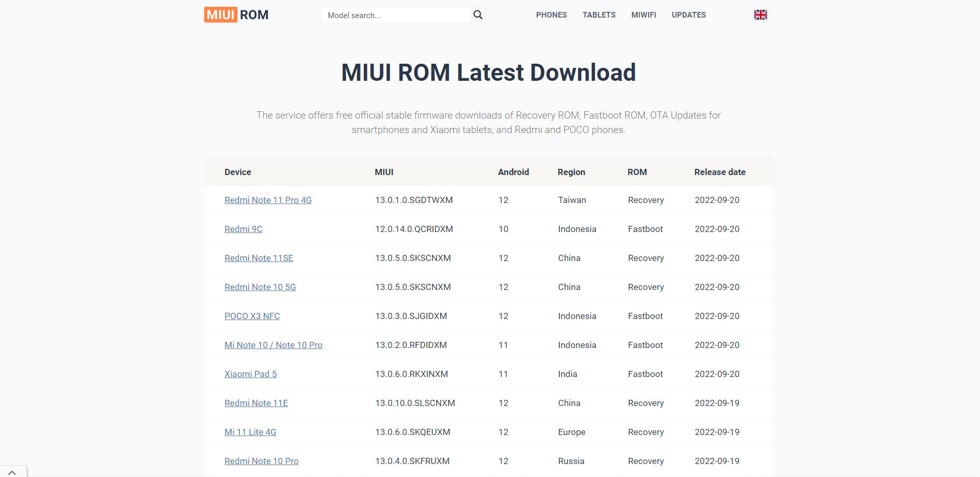Screen dimensions: 980x477
Task: Open the Redmi Note 11 Pro 4G link
Action: point(268,200)
